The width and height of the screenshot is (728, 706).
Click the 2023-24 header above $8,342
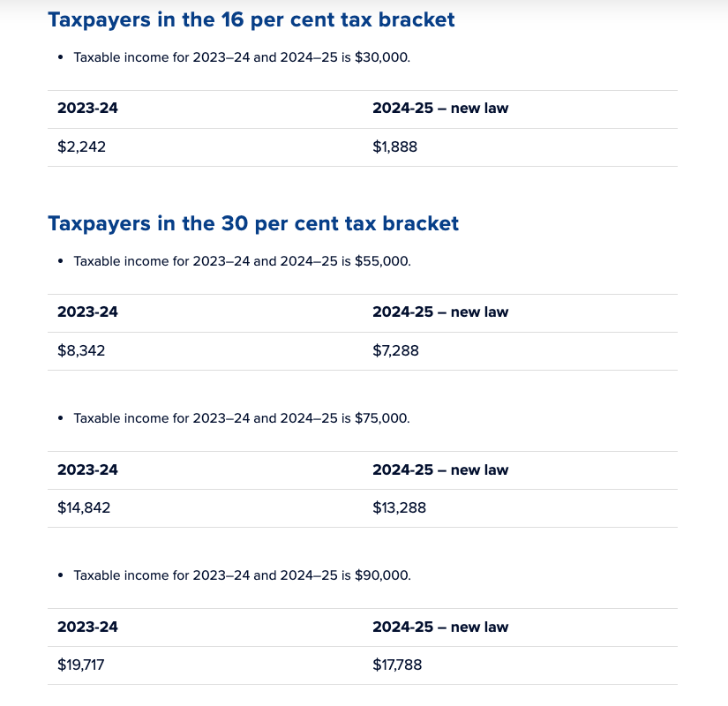(87, 312)
